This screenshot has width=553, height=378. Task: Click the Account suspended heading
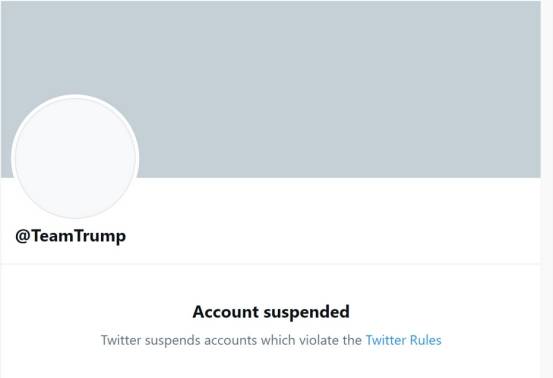(x=271, y=312)
